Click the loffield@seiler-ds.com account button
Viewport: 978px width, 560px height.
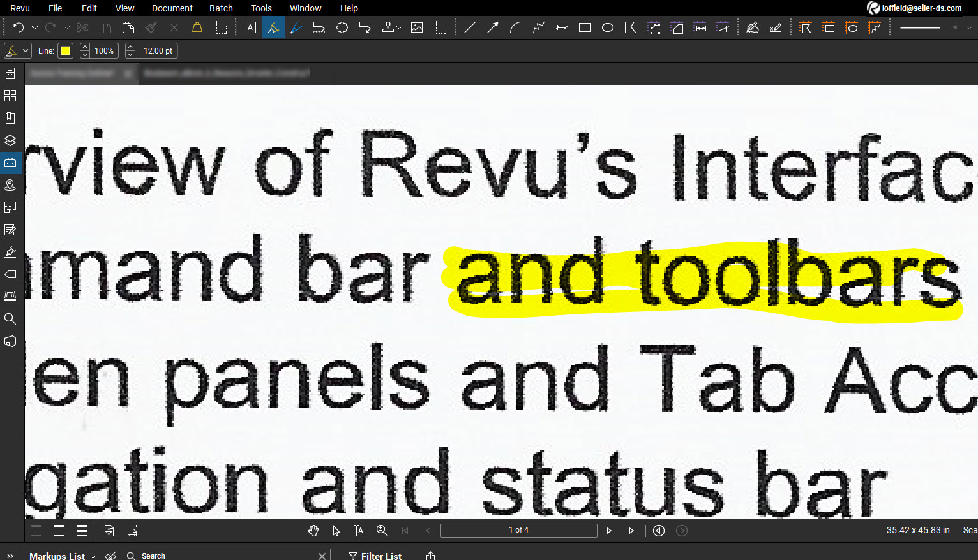[x=914, y=8]
